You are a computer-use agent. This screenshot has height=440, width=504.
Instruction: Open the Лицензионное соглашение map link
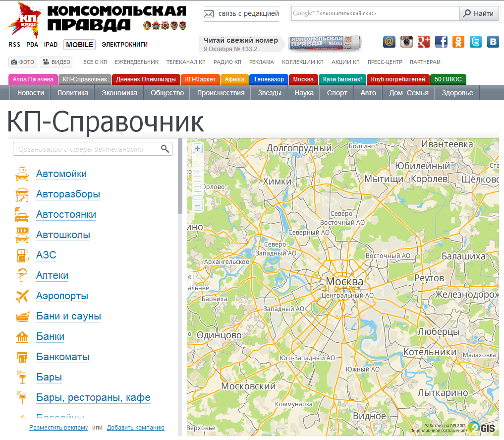pos(438,431)
